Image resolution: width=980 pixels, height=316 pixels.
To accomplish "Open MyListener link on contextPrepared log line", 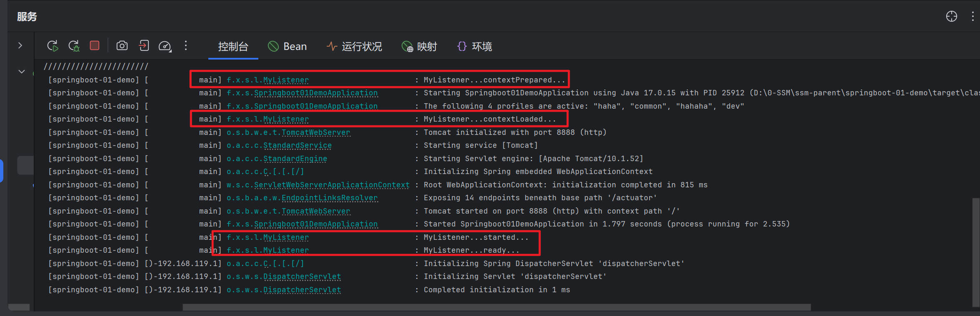I will 285,80.
